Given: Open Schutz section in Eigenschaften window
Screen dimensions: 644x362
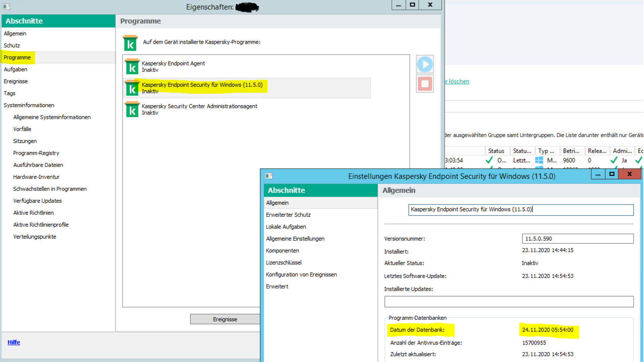Looking at the screenshot, I should pos(12,46).
